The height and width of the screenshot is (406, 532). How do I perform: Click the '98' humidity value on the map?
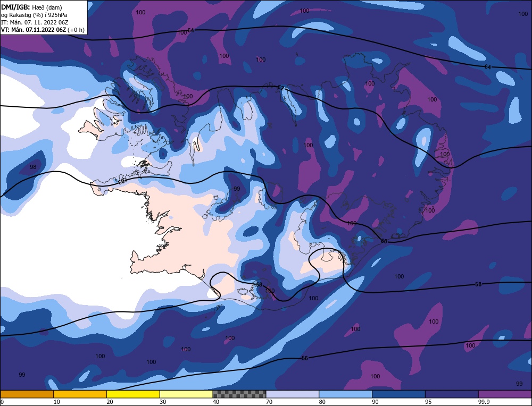[x=33, y=167]
